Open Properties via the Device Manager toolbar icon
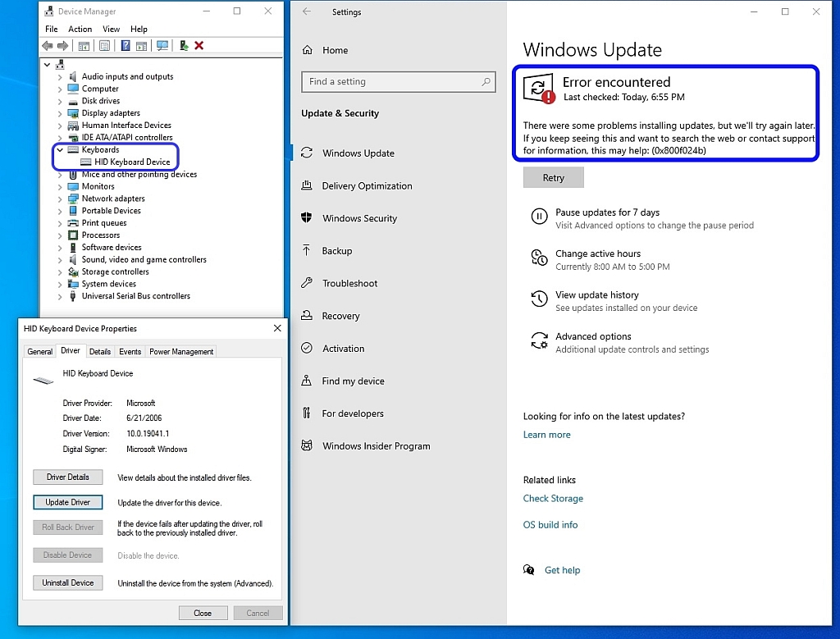Image resolution: width=840 pixels, height=639 pixels. tap(104, 46)
